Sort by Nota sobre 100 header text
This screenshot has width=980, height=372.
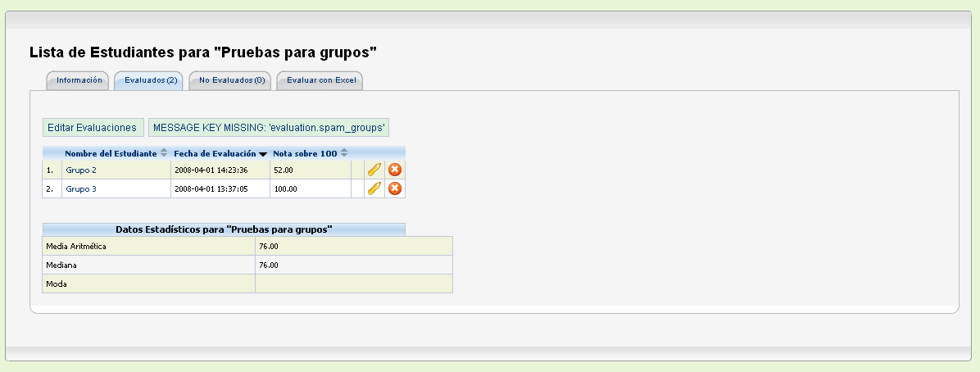(305, 153)
